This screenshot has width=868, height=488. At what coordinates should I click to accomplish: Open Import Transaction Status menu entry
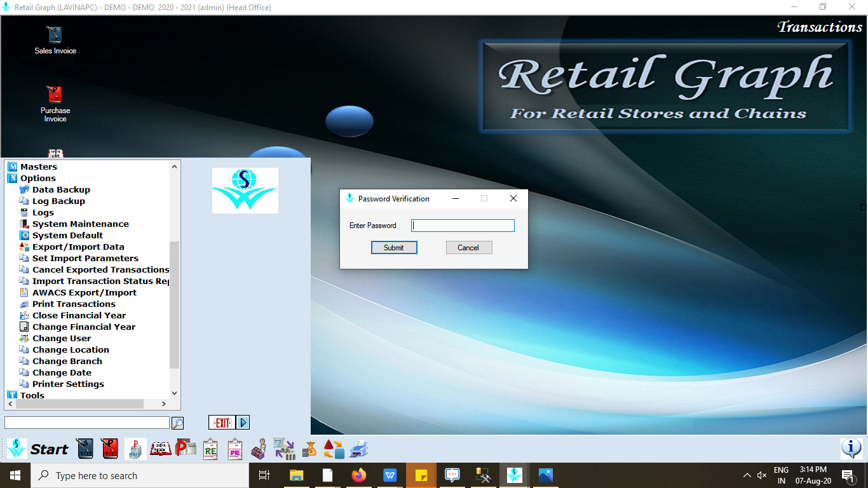[x=101, y=281]
